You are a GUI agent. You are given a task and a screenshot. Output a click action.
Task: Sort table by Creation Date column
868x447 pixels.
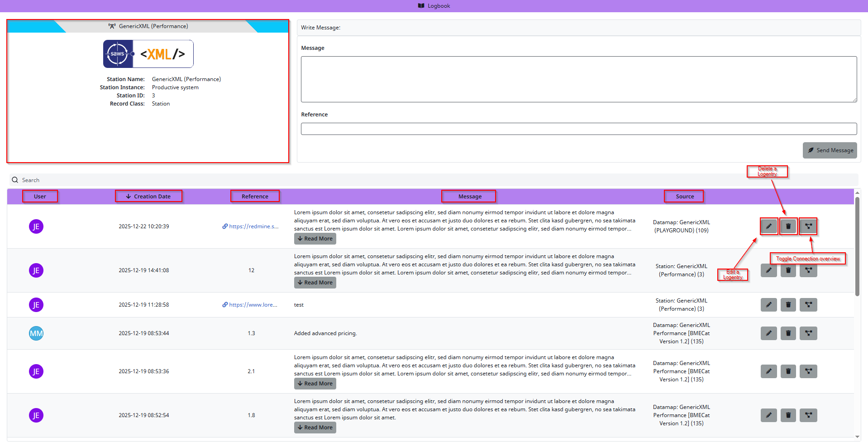coord(148,197)
